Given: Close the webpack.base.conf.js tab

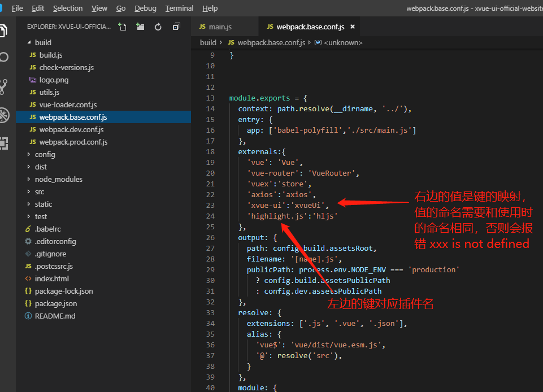Looking at the screenshot, I should point(353,27).
